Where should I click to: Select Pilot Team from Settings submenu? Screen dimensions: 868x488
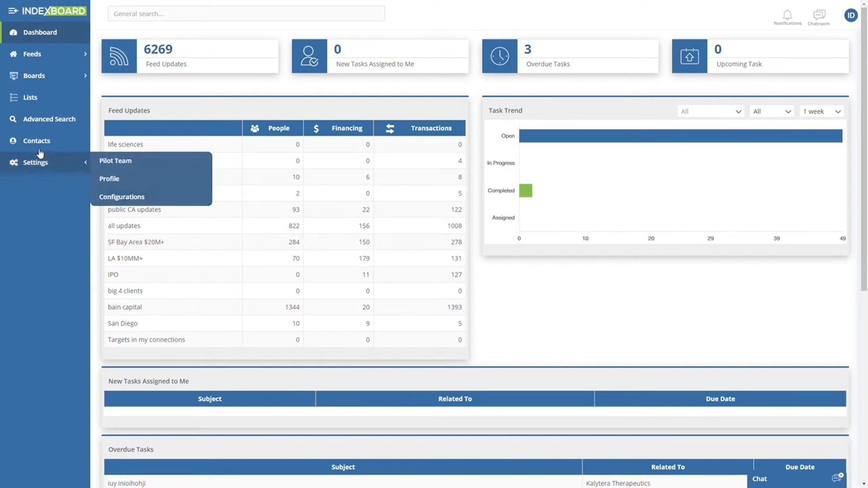[116, 160]
